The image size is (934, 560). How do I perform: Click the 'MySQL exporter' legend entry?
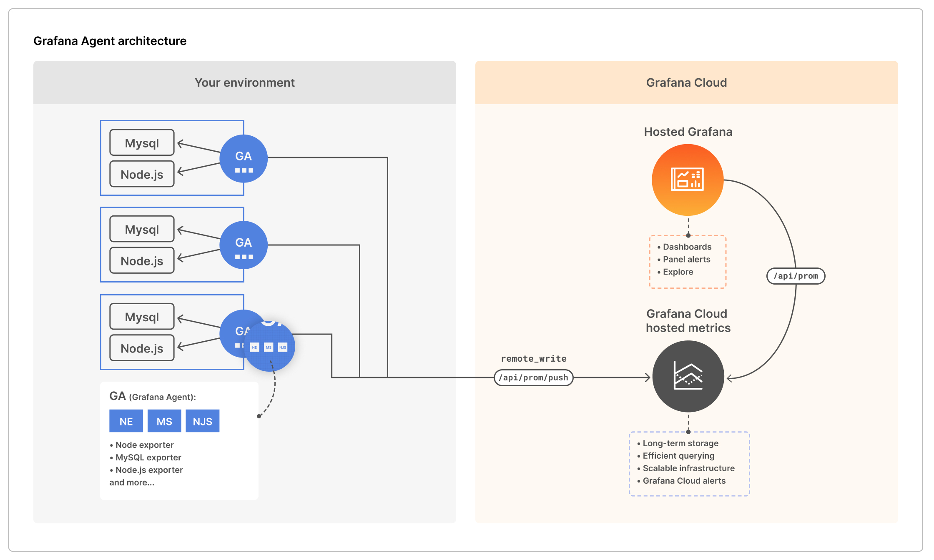(x=148, y=457)
